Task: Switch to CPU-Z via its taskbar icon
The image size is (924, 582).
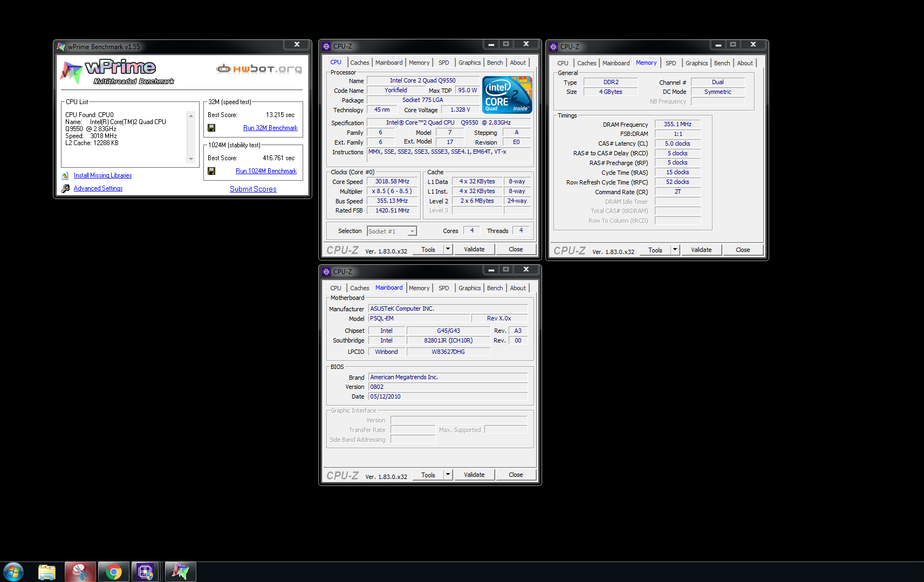Action: 146,572
